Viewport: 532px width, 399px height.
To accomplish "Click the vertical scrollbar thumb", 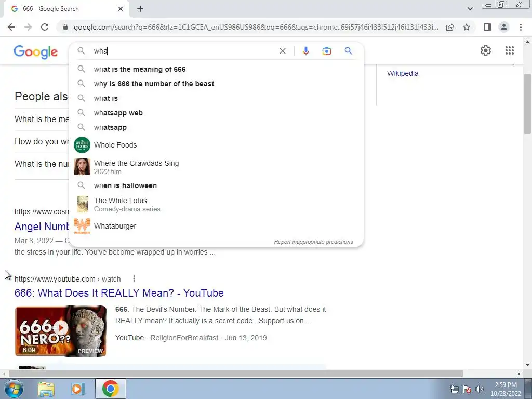I will [x=527, y=103].
